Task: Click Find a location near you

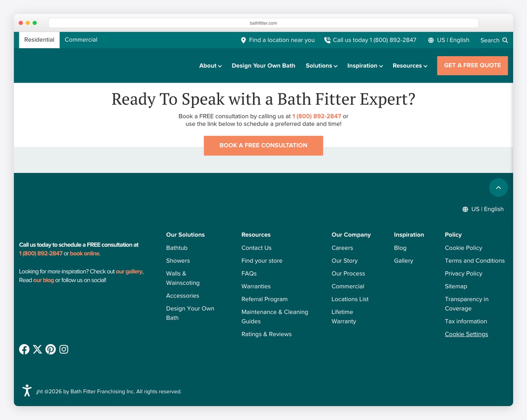Action: [278, 40]
